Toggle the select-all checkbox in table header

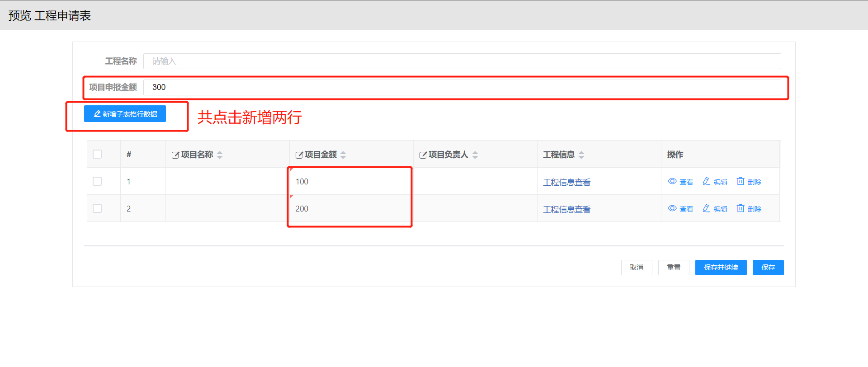click(x=97, y=154)
